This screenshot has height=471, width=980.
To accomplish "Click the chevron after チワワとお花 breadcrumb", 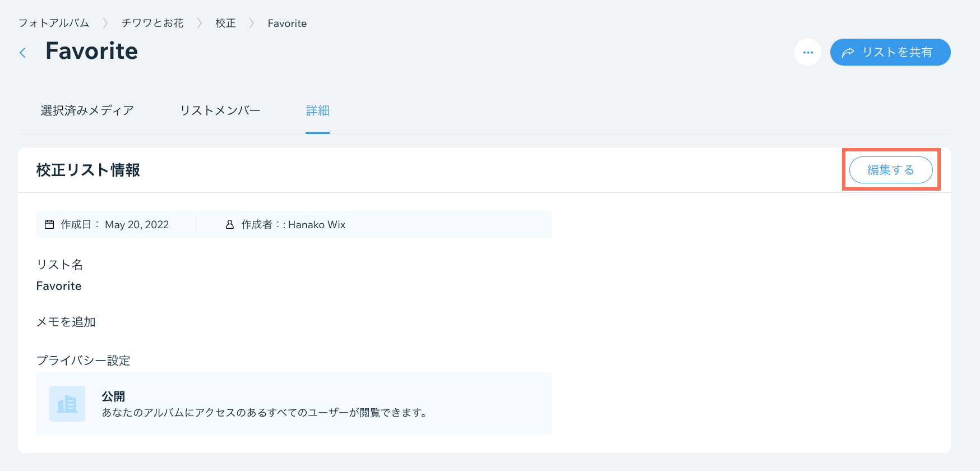I will pos(200,23).
